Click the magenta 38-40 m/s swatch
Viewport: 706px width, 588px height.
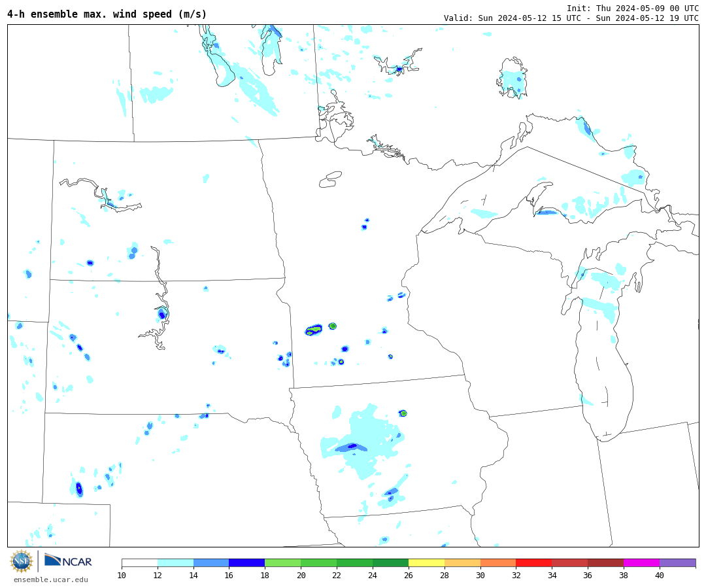pos(642,562)
